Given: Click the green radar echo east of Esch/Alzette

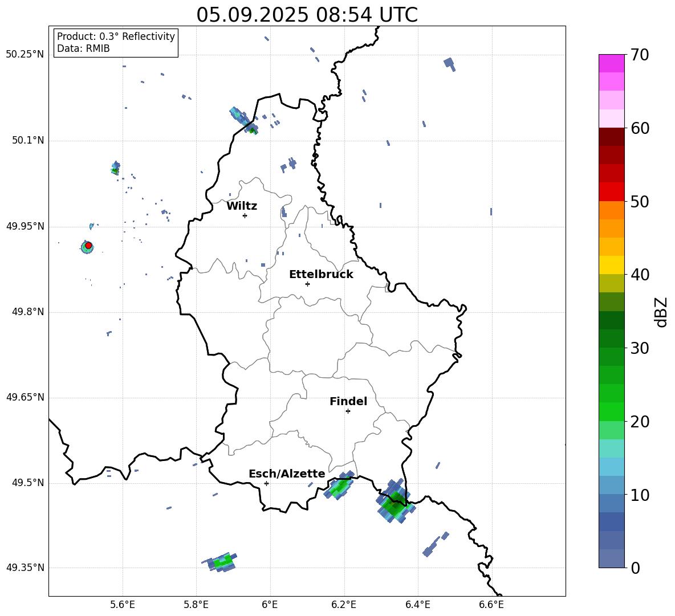Looking at the screenshot, I should tap(339, 486).
